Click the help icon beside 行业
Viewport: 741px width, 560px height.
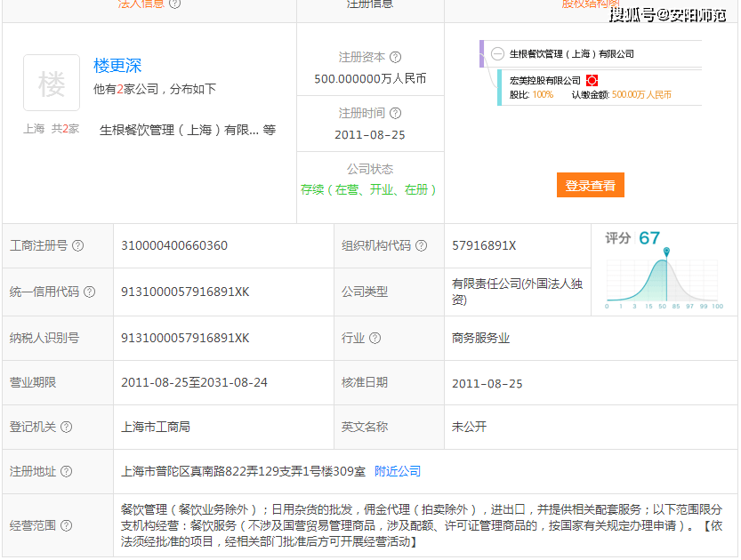375,338
